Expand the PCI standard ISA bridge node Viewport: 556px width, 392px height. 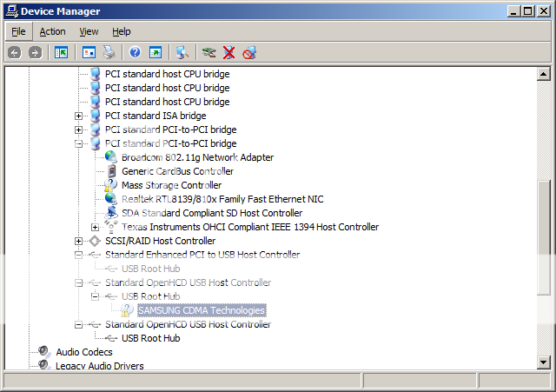(79, 116)
